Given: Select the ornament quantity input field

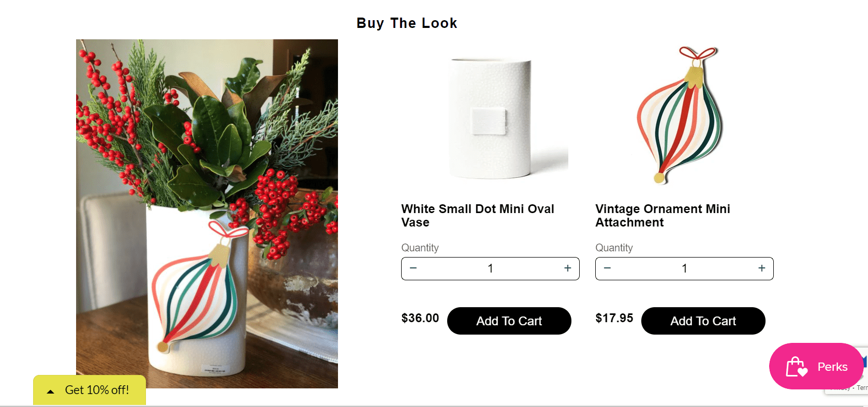Looking at the screenshot, I should tap(684, 268).
